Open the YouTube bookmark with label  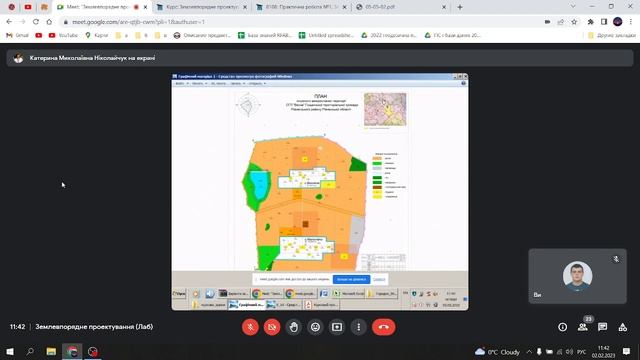point(63,36)
